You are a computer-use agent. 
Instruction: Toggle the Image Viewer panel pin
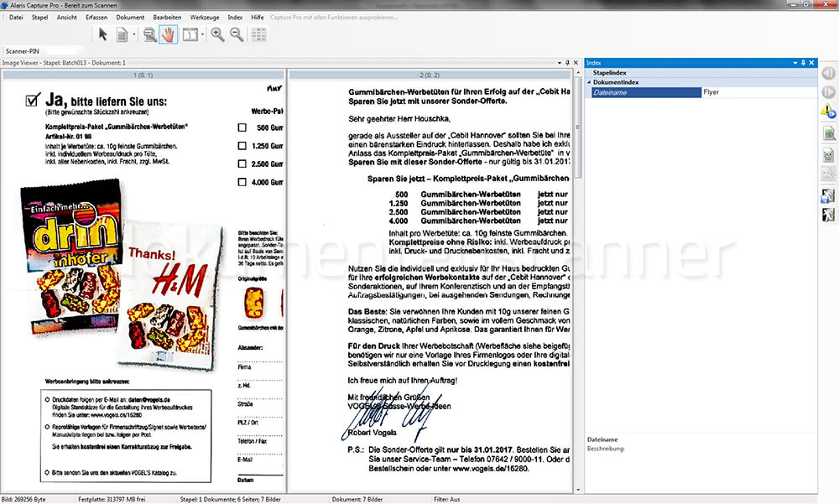tap(567, 63)
